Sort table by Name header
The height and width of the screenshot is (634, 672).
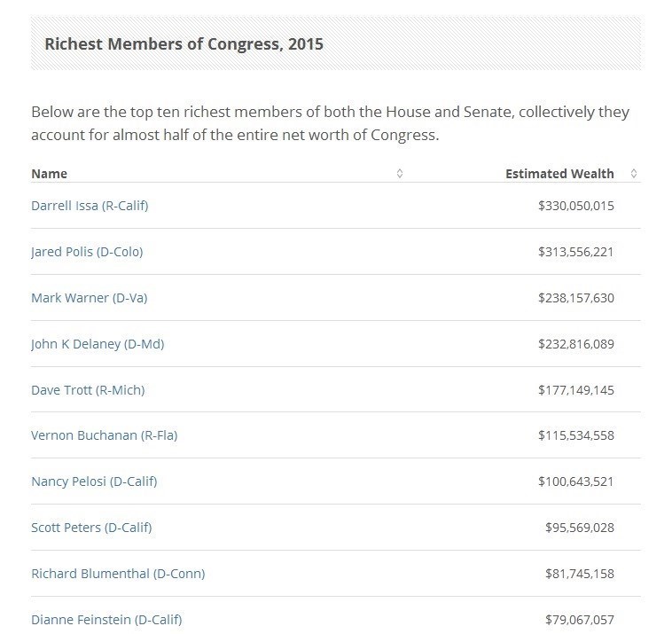[x=50, y=174]
